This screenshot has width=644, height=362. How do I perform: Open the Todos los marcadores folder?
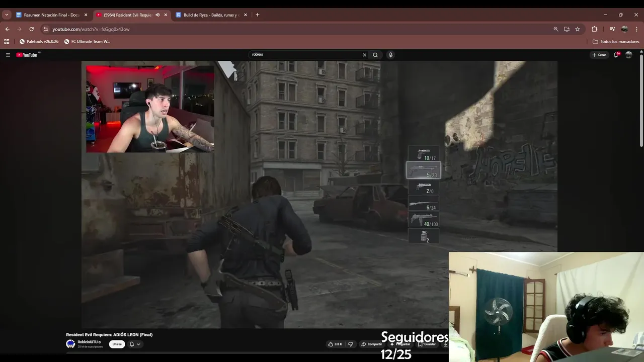[616, 42]
